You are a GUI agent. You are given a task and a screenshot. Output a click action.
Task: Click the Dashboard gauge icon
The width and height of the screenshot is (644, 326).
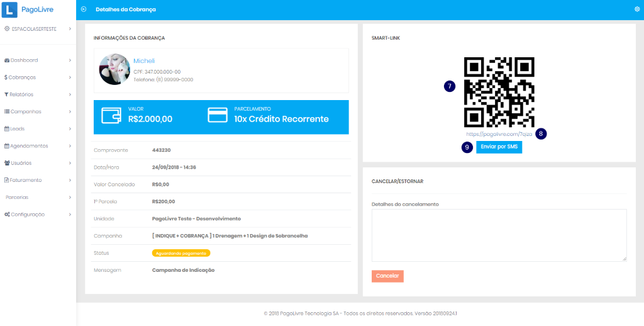[6, 60]
